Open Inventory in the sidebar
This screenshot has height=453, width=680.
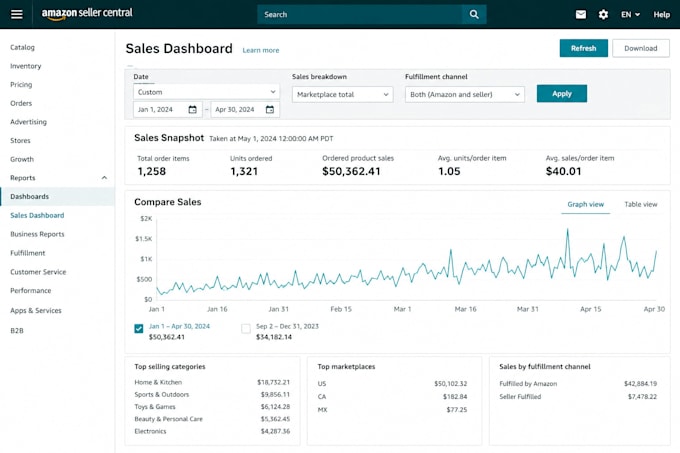[x=26, y=66]
